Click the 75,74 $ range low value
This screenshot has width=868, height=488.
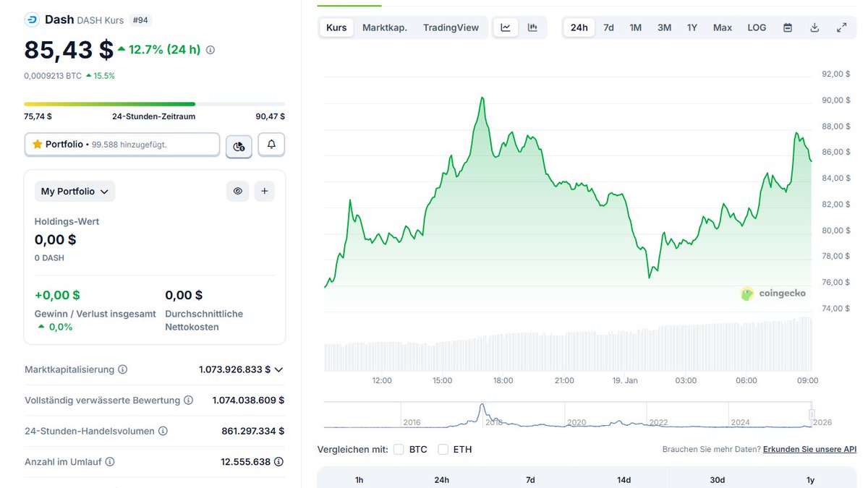click(x=38, y=116)
